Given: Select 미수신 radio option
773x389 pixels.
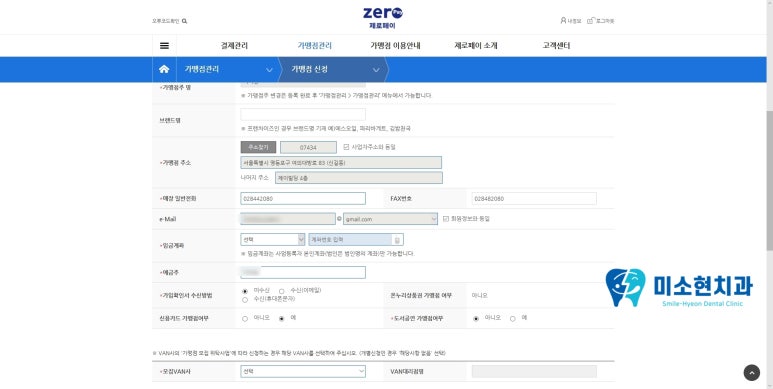Looking at the screenshot, I should [x=245, y=291].
